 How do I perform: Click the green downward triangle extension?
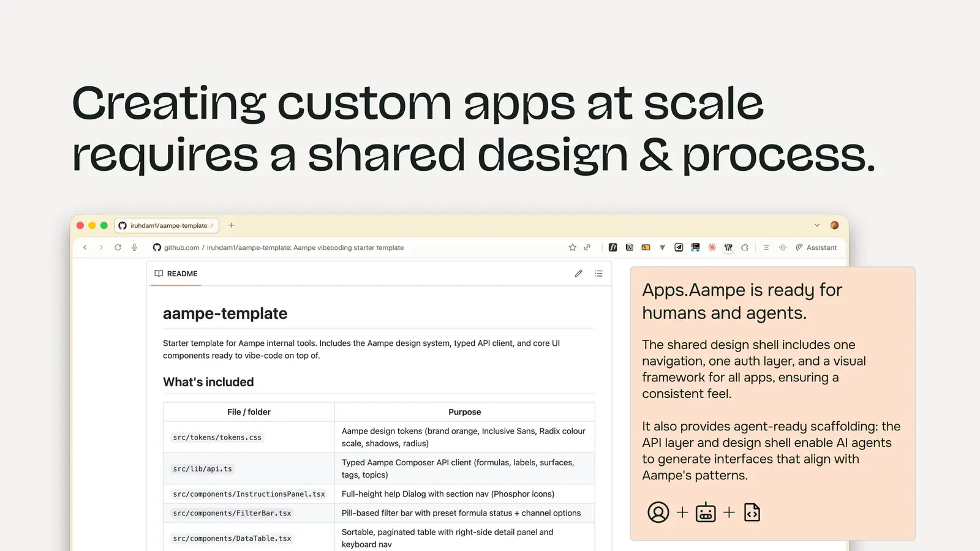point(662,247)
